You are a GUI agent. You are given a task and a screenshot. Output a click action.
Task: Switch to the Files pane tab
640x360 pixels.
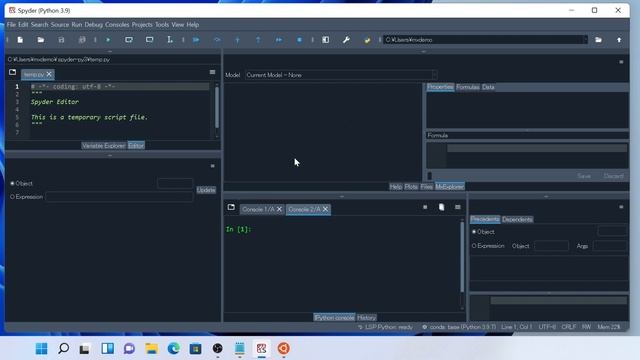[x=427, y=187]
